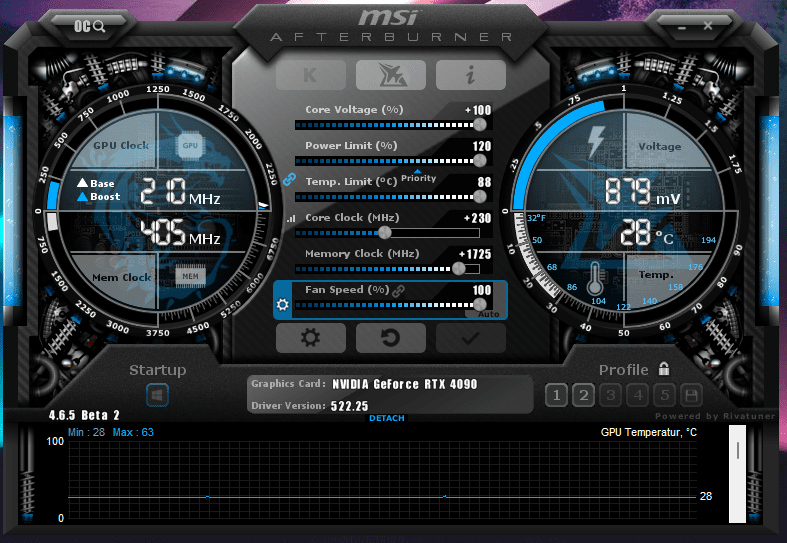Adjust the Core Voltage slider handle
This screenshot has height=543, width=787.
(479, 124)
